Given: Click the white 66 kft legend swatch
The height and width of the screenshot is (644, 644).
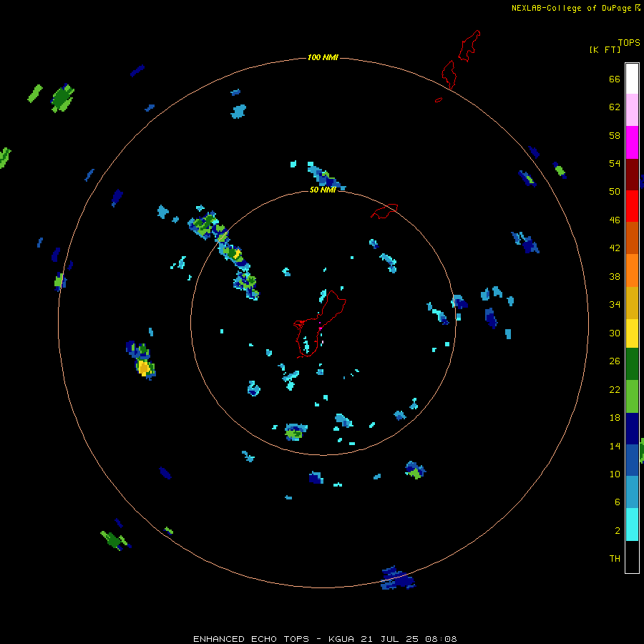Looking at the screenshot, I should [x=632, y=79].
